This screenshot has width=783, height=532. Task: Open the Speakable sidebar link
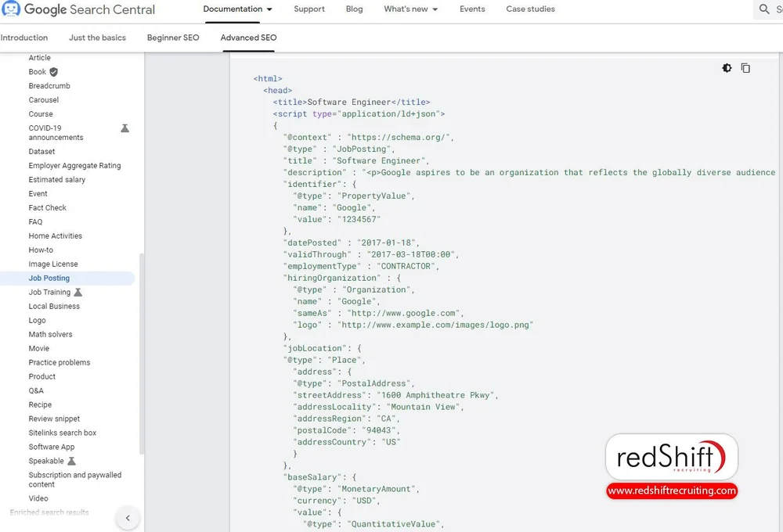[x=46, y=461]
